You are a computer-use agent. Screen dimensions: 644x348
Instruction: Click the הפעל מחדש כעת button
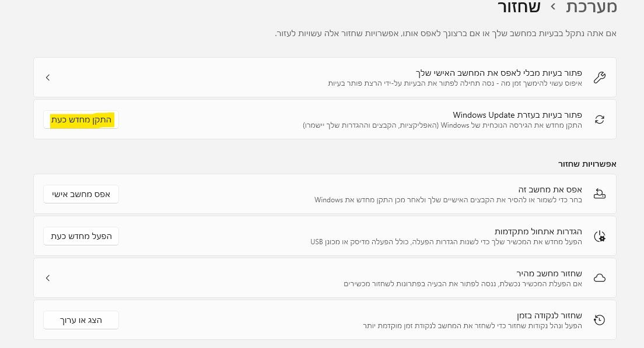pos(81,237)
